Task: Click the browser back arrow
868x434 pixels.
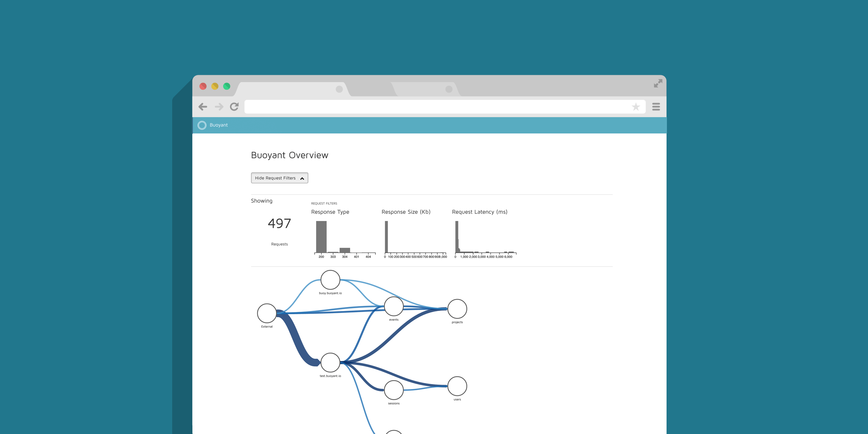Action: 203,107
